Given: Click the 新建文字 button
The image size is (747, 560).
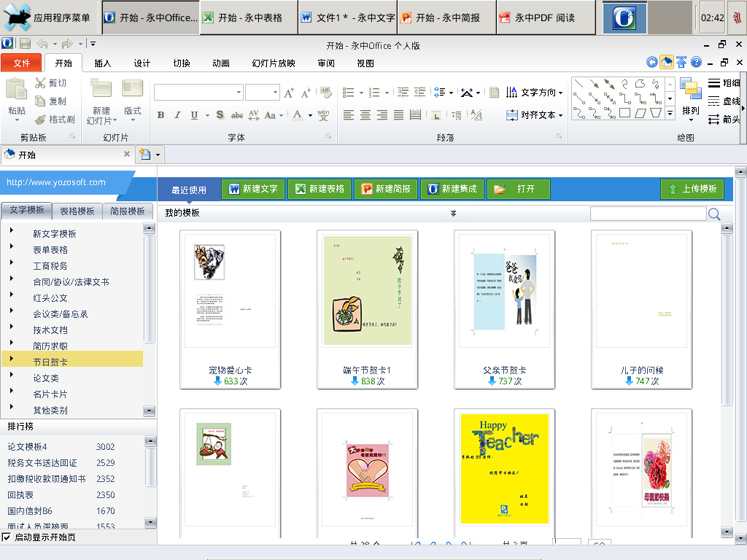Looking at the screenshot, I should (x=253, y=189).
